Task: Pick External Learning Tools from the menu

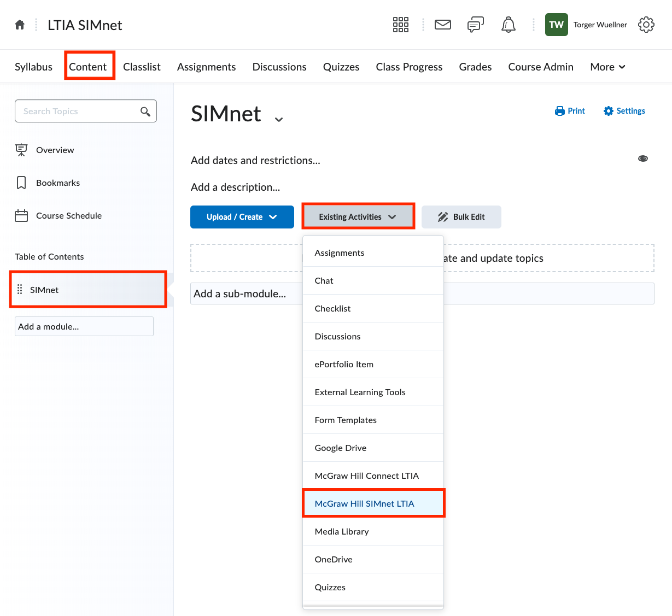Action: click(373, 392)
